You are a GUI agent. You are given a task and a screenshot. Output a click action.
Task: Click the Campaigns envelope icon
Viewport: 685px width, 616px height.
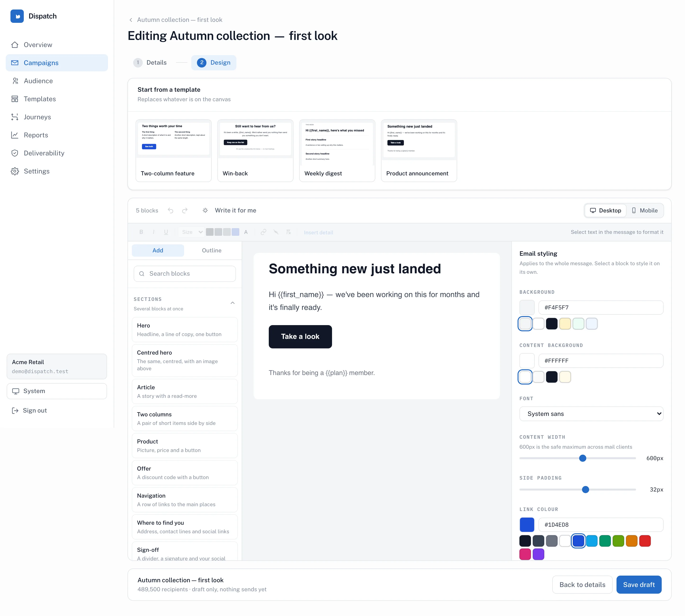click(15, 63)
